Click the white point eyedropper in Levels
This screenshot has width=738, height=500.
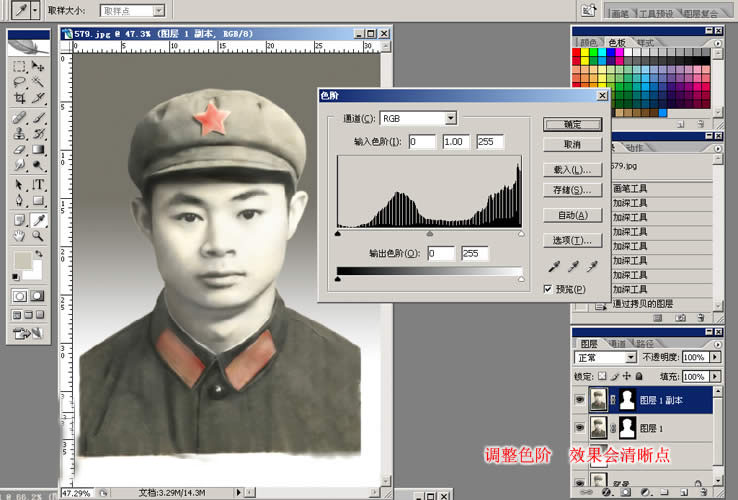[x=593, y=266]
